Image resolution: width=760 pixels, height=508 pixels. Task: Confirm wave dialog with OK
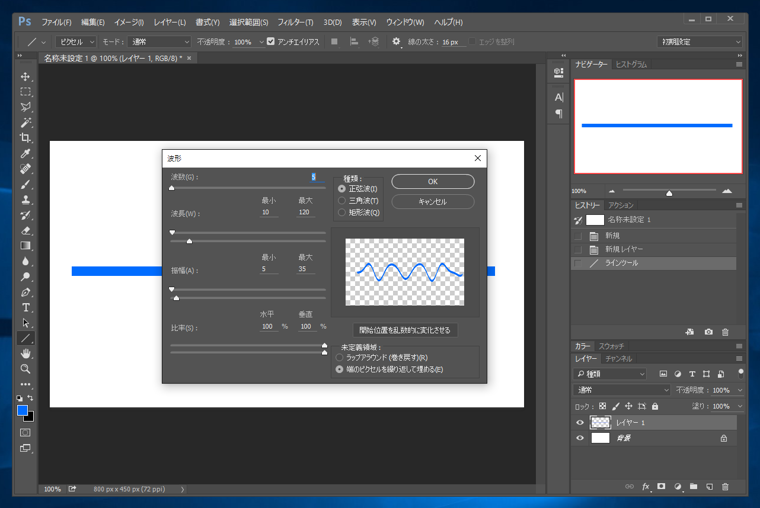(x=433, y=181)
